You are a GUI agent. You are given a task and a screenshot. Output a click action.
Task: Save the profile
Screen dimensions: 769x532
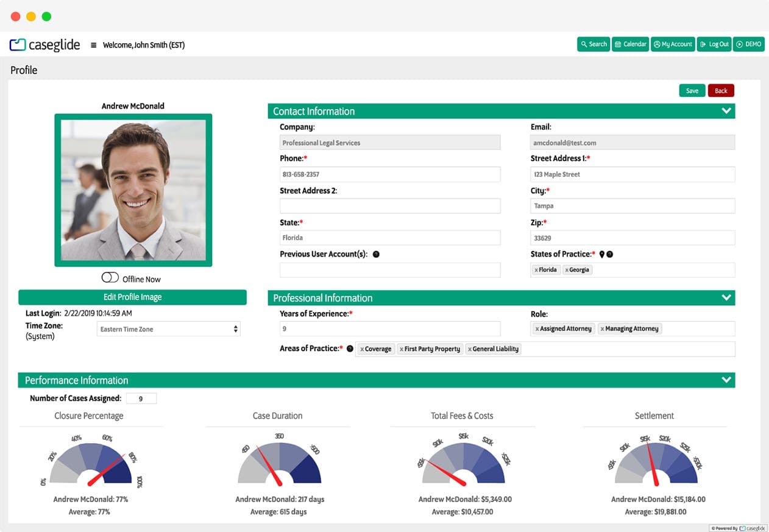pyautogui.click(x=692, y=91)
